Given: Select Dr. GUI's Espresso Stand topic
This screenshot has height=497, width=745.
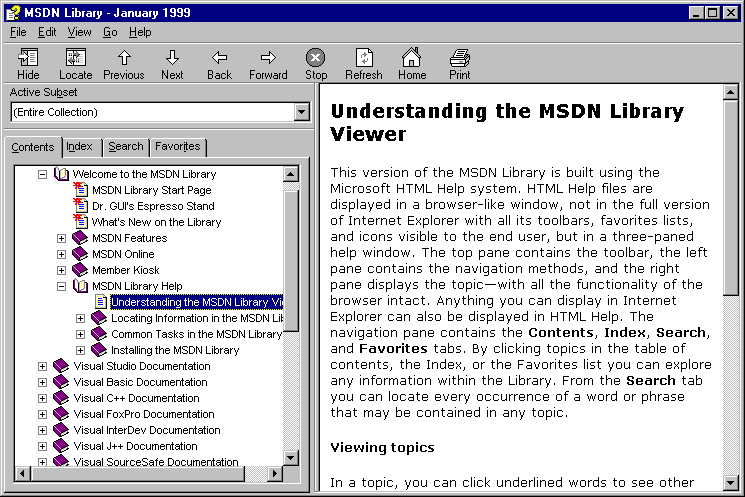Looking at the screenshot, I should click(152, 206).
